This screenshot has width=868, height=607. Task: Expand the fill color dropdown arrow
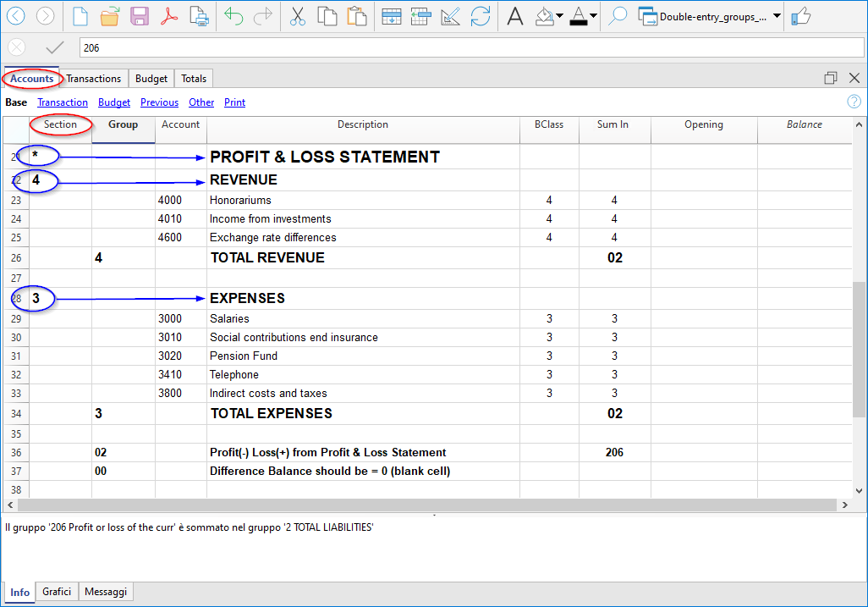coord(560,16)
